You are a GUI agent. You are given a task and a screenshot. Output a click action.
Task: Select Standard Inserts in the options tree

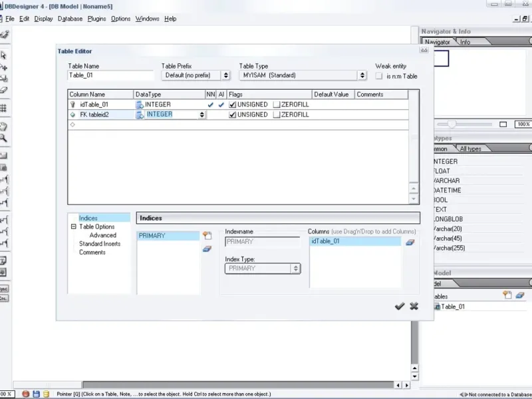[100, 244]
